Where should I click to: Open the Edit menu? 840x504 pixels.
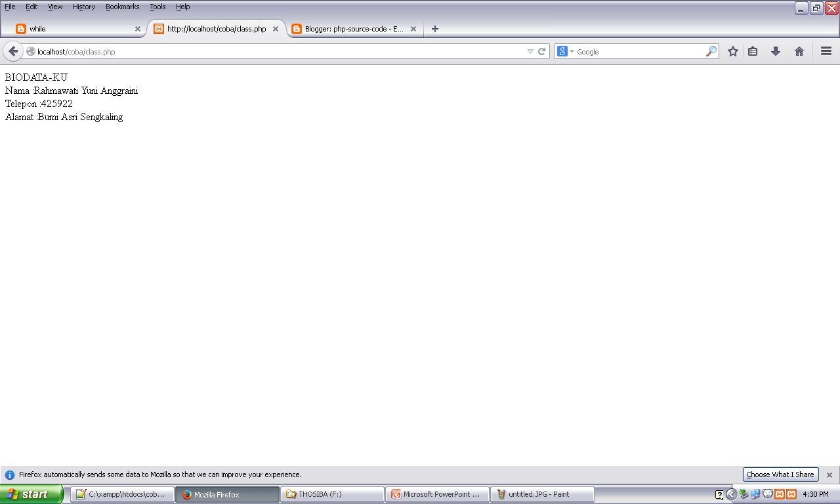pyautogui.click(x=31, y=7)
